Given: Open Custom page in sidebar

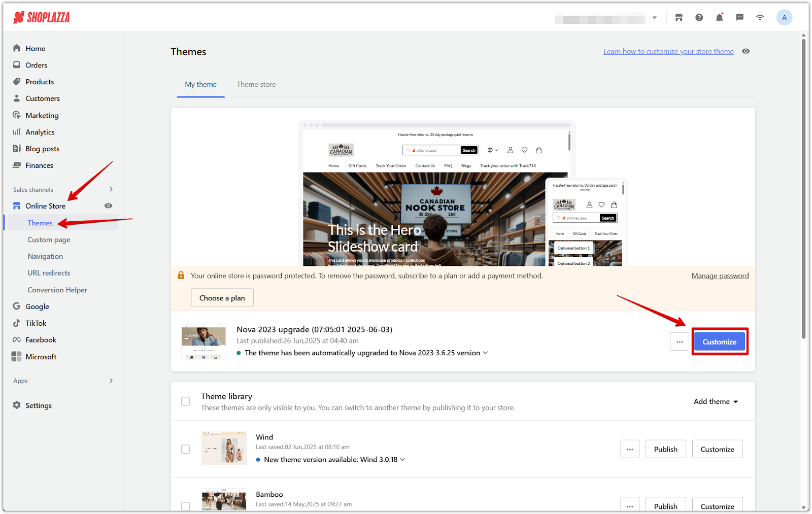Looking at the screenshot, I should 49,239.
